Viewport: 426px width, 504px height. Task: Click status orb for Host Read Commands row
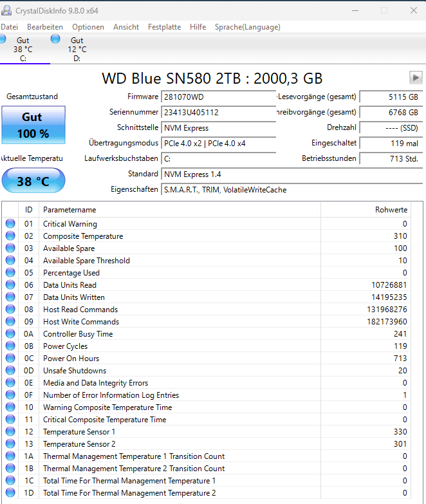[10, 309]
